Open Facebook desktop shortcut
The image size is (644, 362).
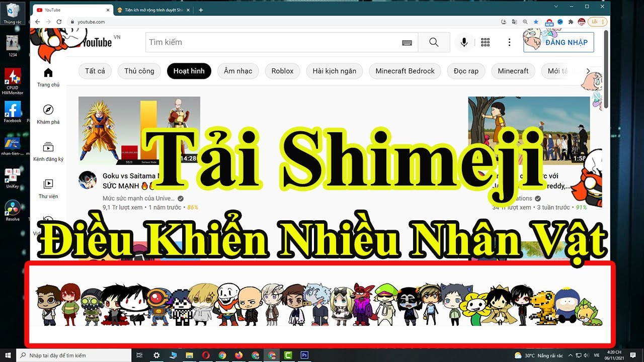[x=13, y=112]
